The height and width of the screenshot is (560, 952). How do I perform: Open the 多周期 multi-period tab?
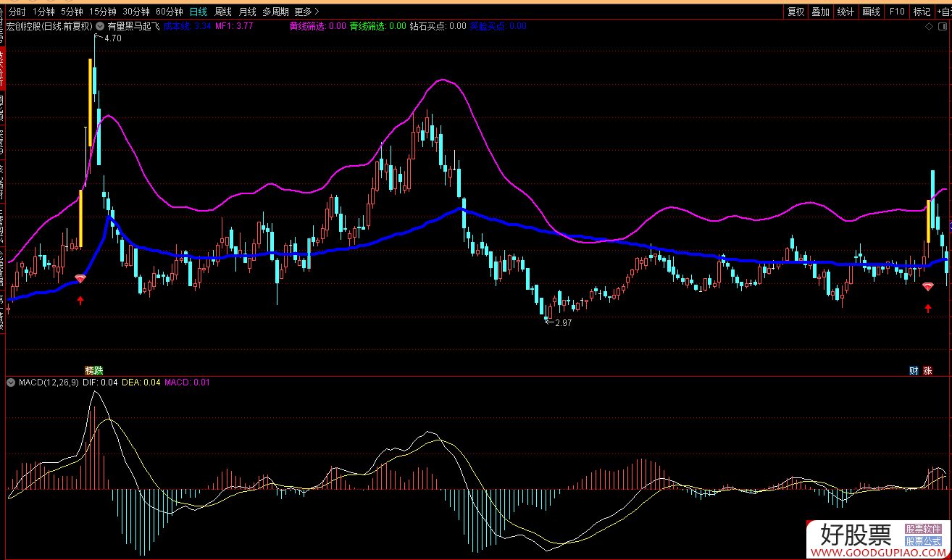click(275, 12)
